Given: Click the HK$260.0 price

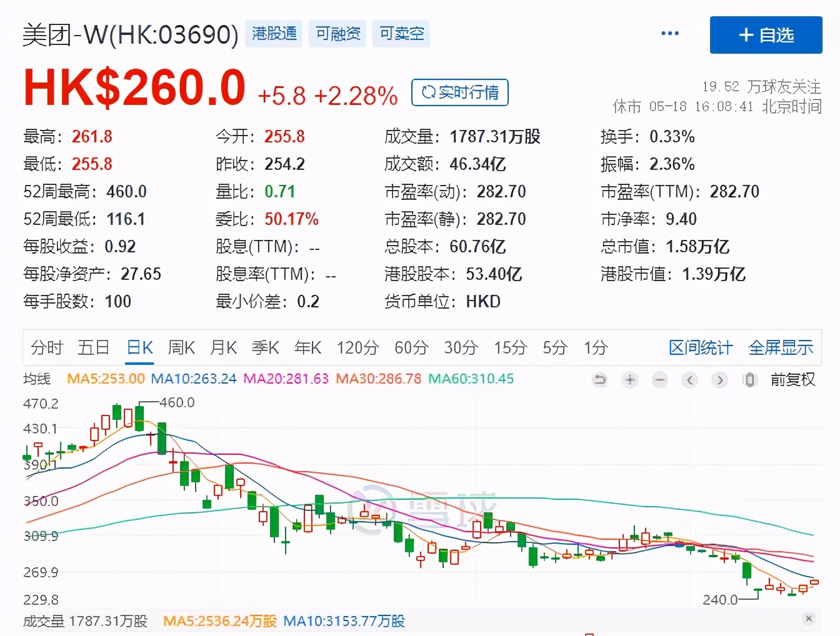Looking at the screenshot, I should coord(134,87).
